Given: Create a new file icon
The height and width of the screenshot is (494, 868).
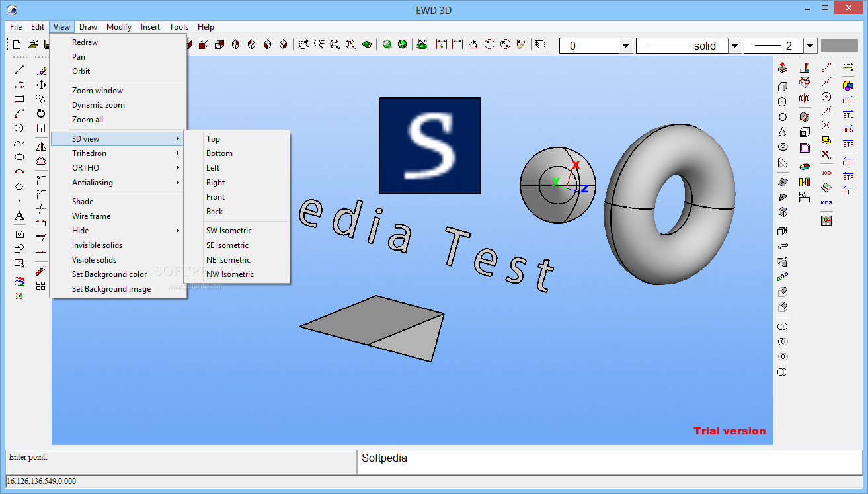Looking at the screenshot, I should [17, 45].
